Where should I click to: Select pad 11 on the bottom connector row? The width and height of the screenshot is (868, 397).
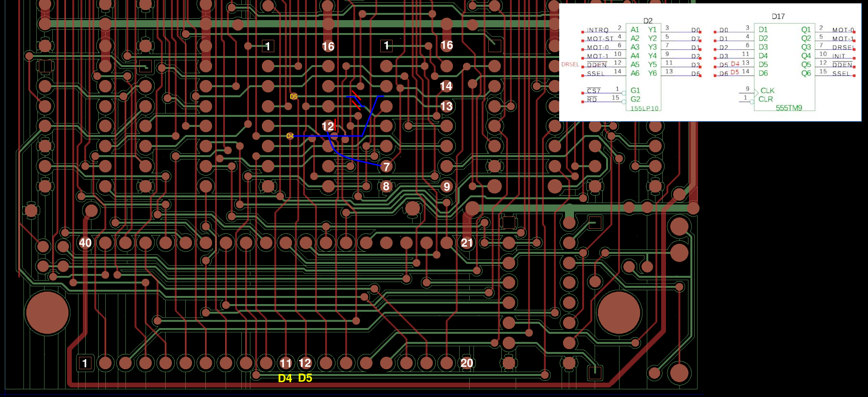[285, 363]
